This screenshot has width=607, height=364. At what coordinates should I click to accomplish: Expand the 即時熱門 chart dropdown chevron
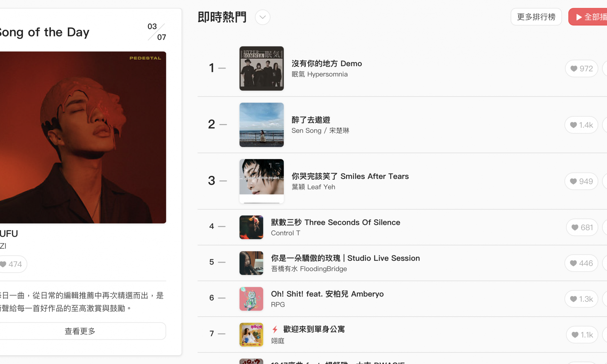[x=263, y=17]
